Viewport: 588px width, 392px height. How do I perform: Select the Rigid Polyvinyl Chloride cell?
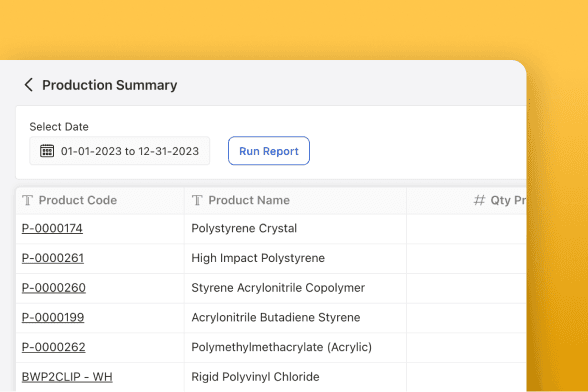[x=295, y=377]
